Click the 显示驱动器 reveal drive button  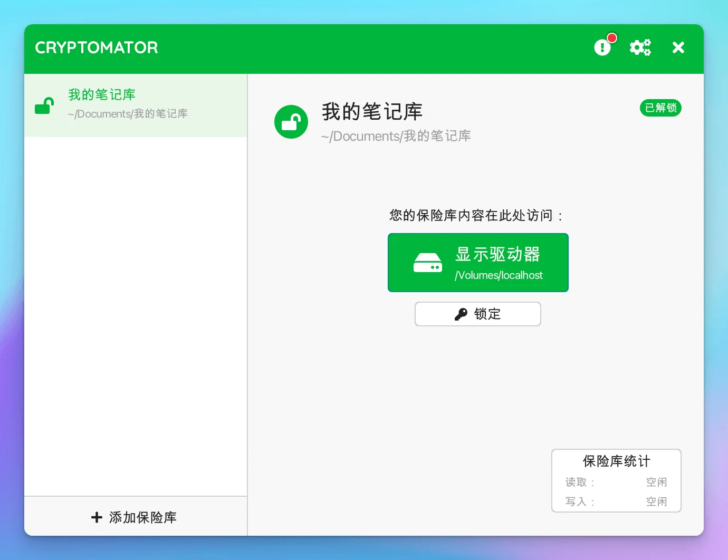[478, 263]
